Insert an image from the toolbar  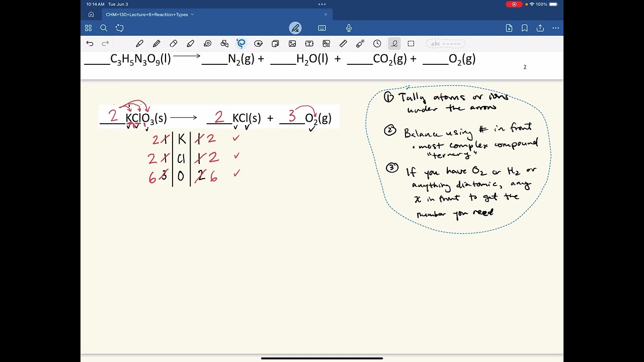coord(292,44)
